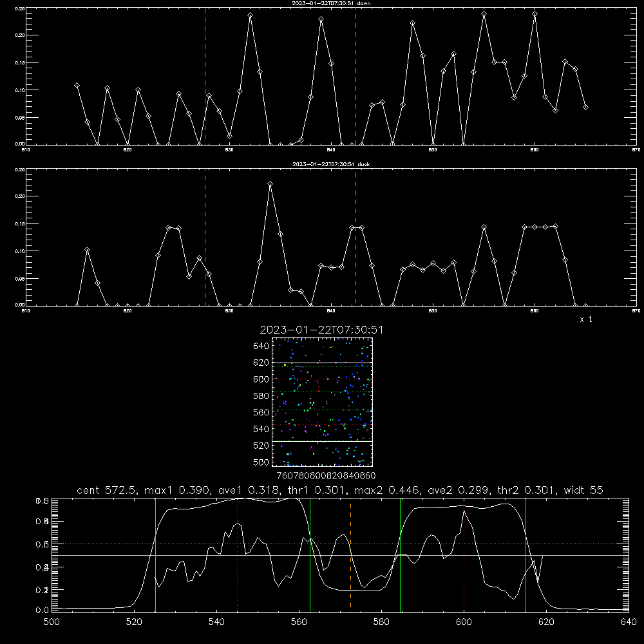Click the bottom plot x-axis label 580

click(x=381, y=621)
